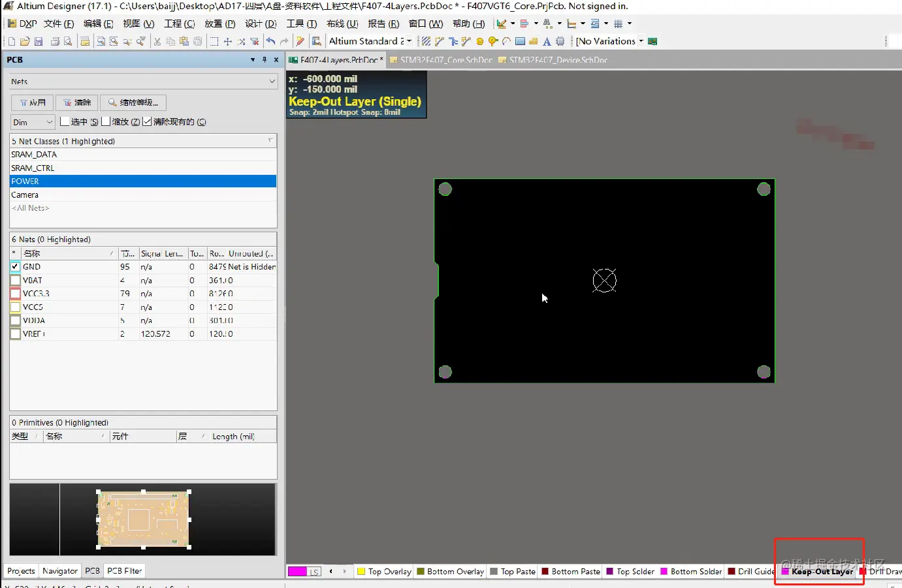Click the board overview thumbnail
This screenshot has height=588, width=902.
pyautogui.click(x=144, y=519)
